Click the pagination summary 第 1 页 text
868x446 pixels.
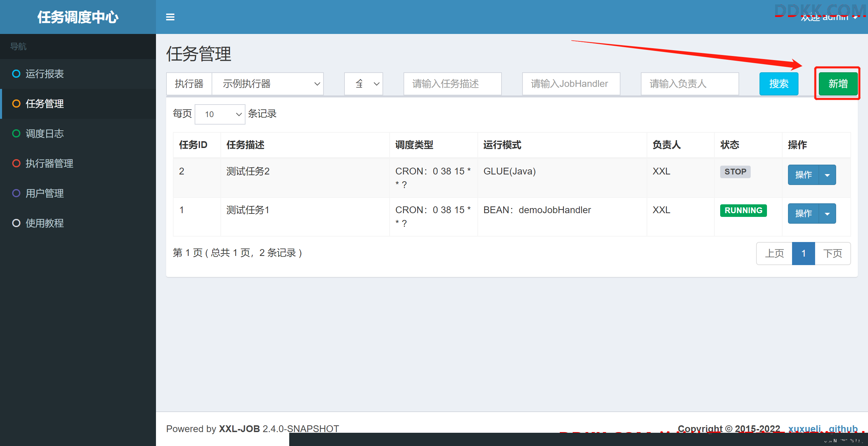tap(237, 253)
